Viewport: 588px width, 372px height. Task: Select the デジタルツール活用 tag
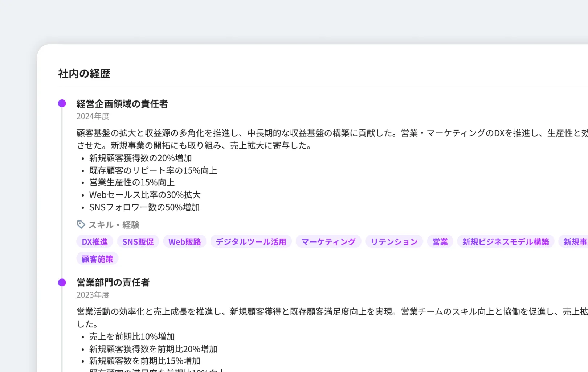pos(251,241)
